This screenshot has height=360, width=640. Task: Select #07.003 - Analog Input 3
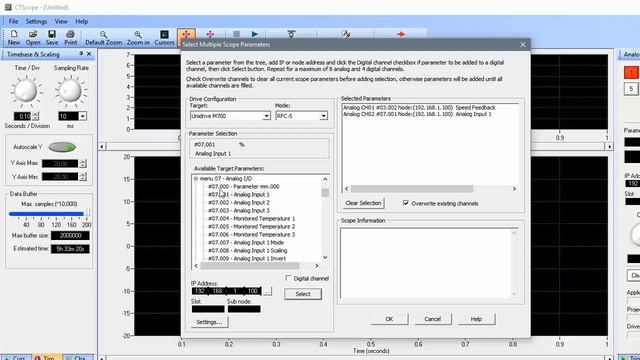[239, 211]
